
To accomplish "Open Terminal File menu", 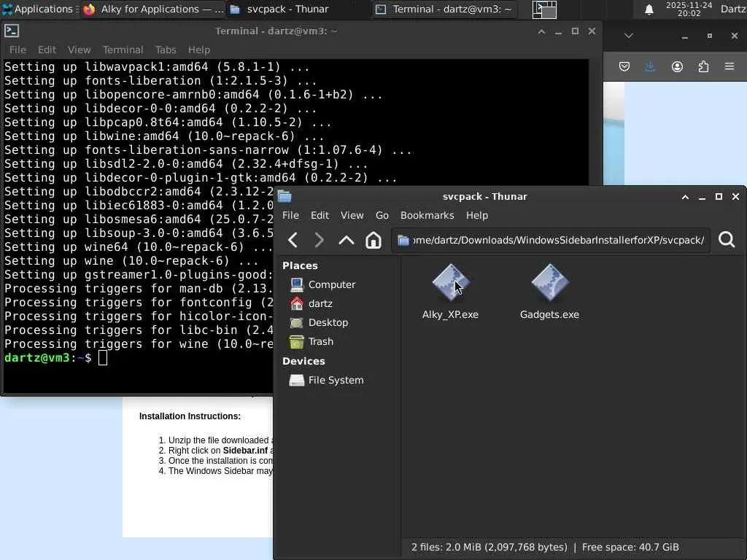I will pos(18,50).
